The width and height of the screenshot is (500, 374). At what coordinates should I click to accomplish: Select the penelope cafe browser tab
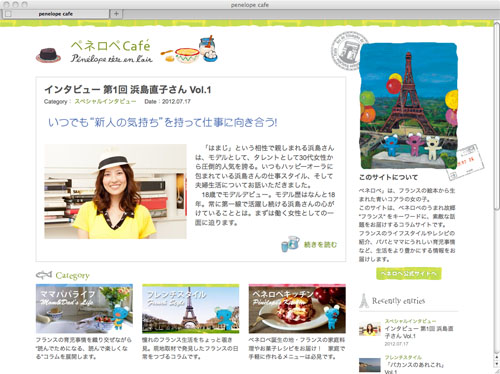click(56, 14)
